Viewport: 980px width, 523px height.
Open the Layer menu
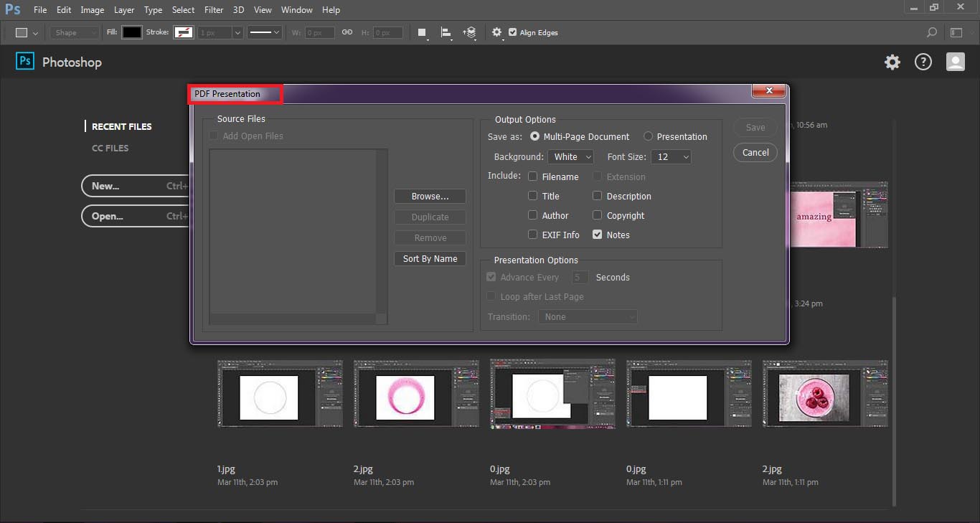124,10
